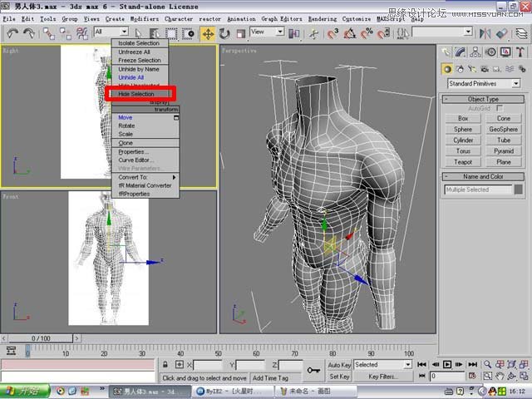Enable the AutoGrid checkbox
The height and width of the screenshot is (399, 532).
(x=499, y=108)
